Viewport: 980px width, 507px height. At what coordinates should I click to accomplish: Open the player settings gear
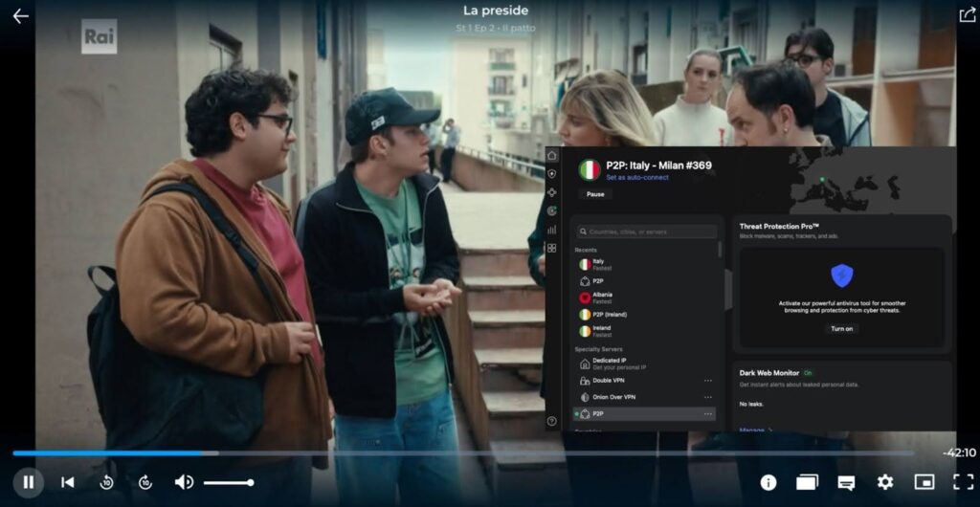pyautogui.click(x=885, y=482)
